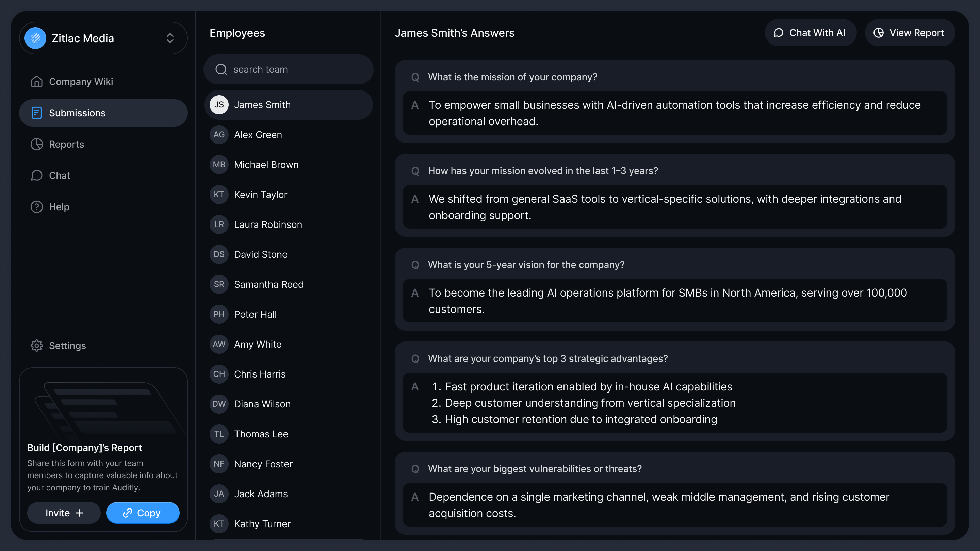The width and height of the screenshot is (980, 551).
Task: Expand the Zitlac Media workspace switcher chevrons
Action: (x=170, y=38)
